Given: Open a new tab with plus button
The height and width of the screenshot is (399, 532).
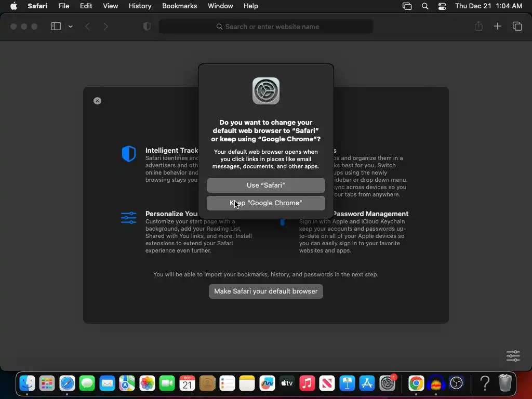Looking at the screenshot, I should 497,26.
